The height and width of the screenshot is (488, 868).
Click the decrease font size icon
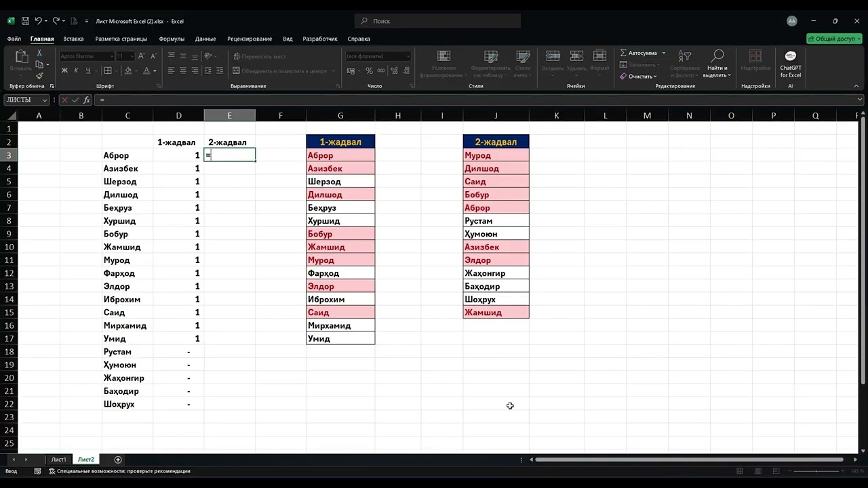(x=153, y=56)
